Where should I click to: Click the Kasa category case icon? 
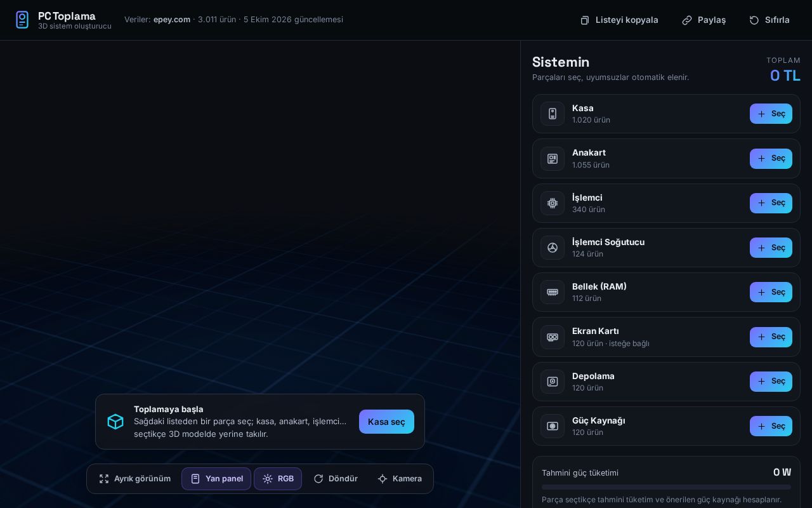(553, 114)
